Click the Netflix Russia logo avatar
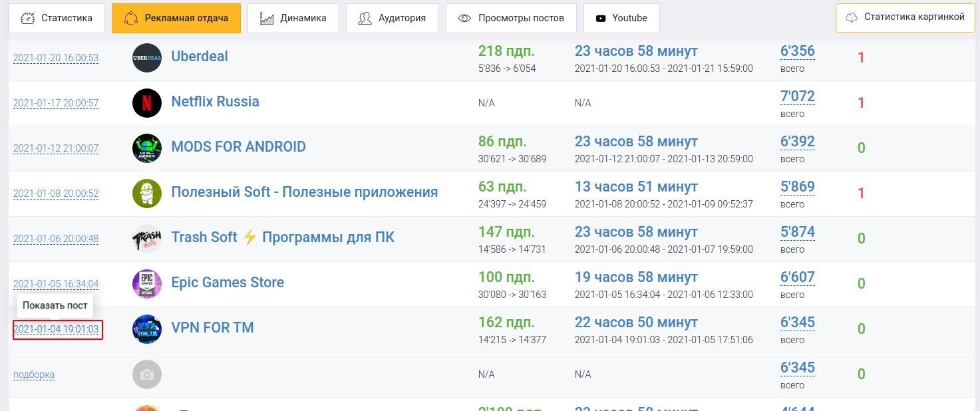 coord(147,103)
